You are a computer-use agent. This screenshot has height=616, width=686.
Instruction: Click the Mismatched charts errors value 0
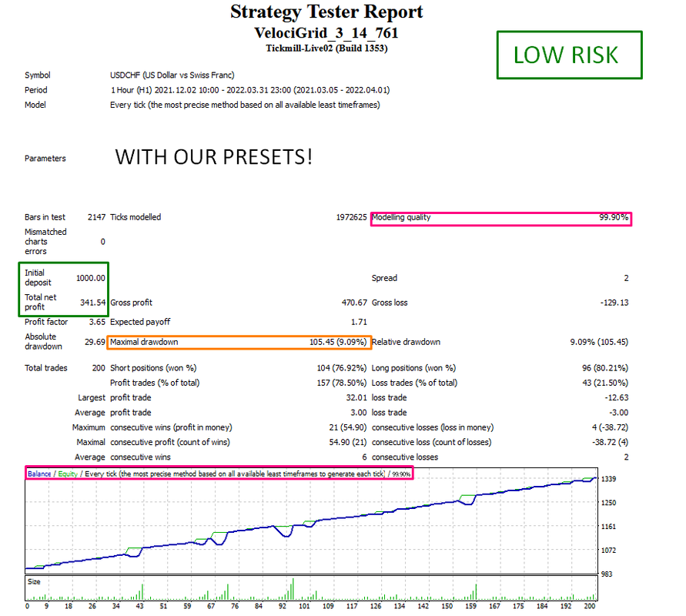click(x=103, y=242)
